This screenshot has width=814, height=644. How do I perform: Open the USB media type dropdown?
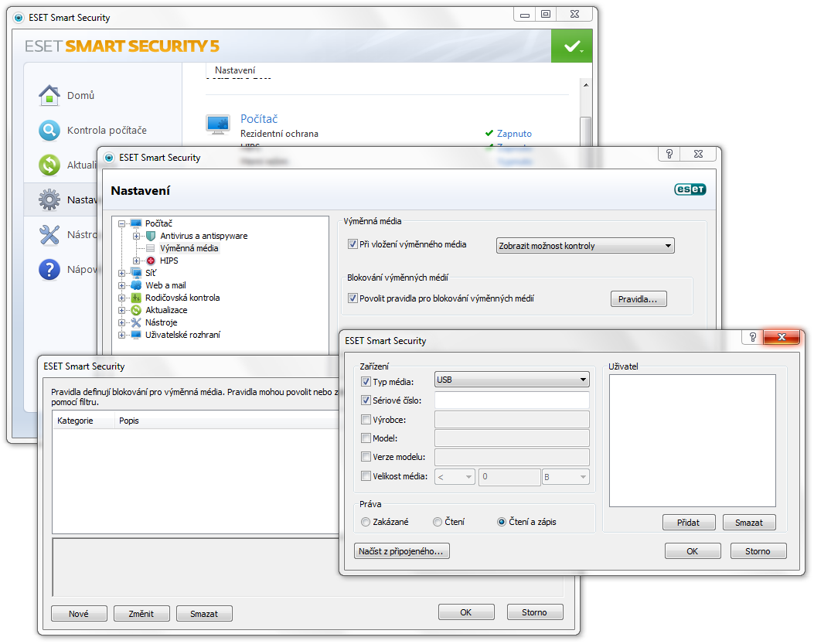point(512,380)
